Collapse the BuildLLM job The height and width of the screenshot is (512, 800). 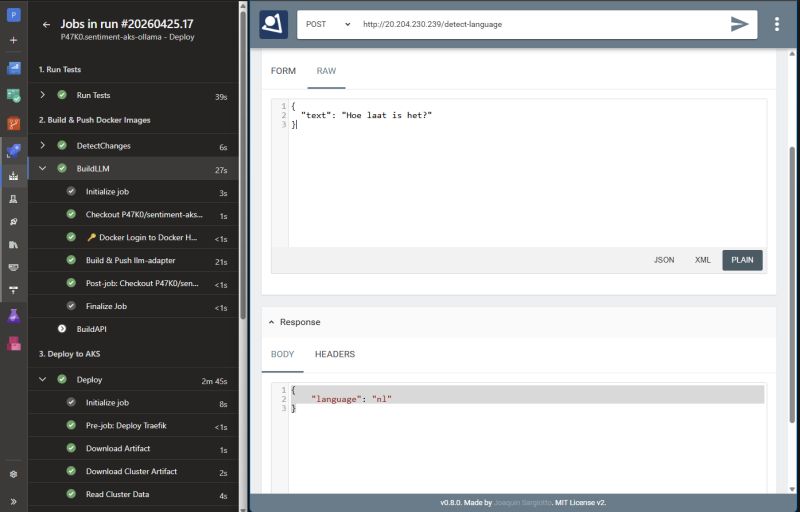pos(43,168)
